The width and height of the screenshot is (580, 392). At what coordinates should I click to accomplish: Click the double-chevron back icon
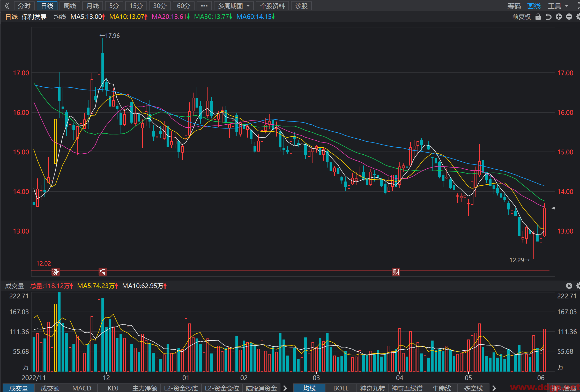[x=7, y=6]
